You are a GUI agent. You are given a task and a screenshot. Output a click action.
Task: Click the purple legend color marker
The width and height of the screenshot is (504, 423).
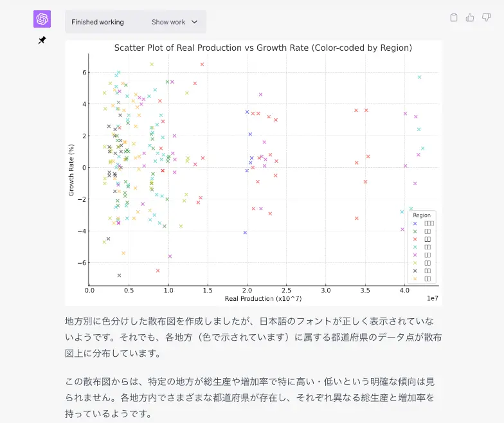(x=415, y=255)
